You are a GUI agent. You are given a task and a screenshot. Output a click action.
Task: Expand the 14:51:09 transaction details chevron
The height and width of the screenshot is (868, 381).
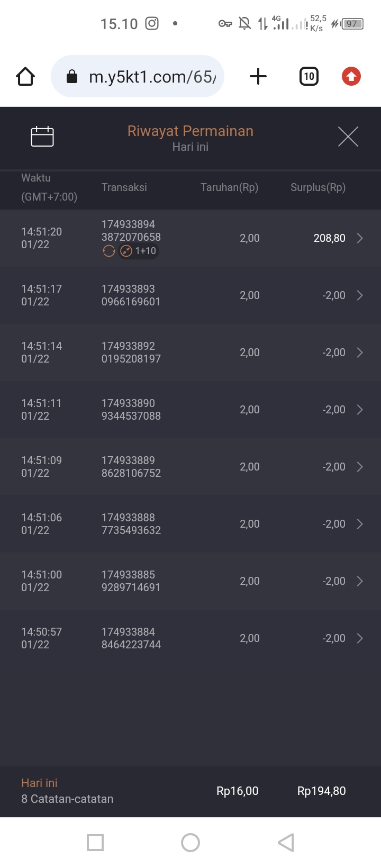click(x=360, y=467)
